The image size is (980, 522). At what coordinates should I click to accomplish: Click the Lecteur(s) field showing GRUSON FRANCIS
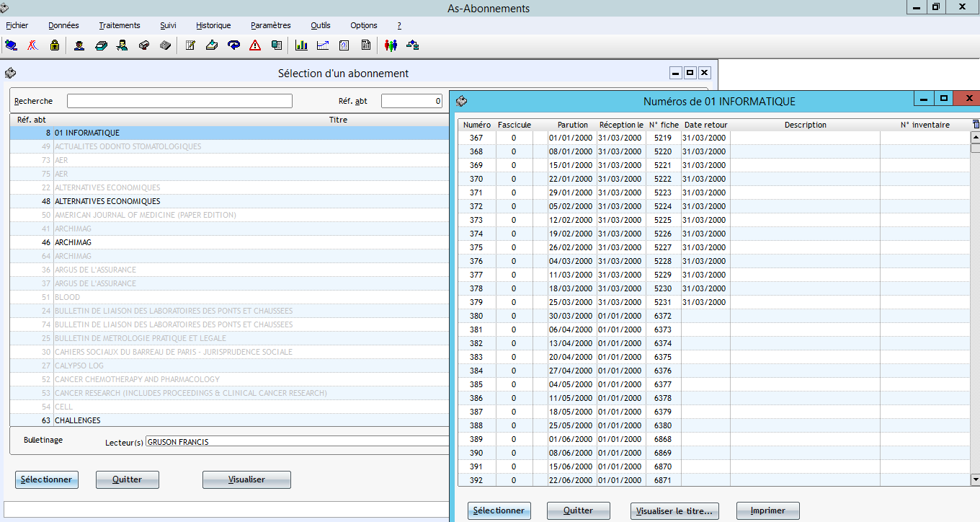[297, 441]
